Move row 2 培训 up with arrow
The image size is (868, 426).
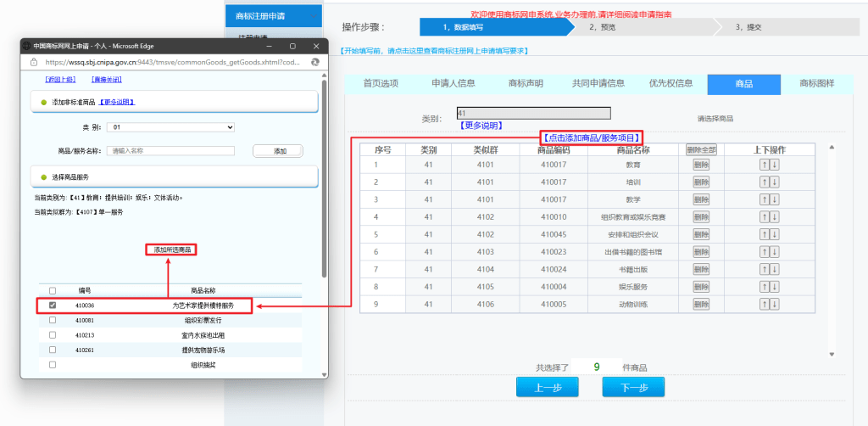tap(765, 182)
